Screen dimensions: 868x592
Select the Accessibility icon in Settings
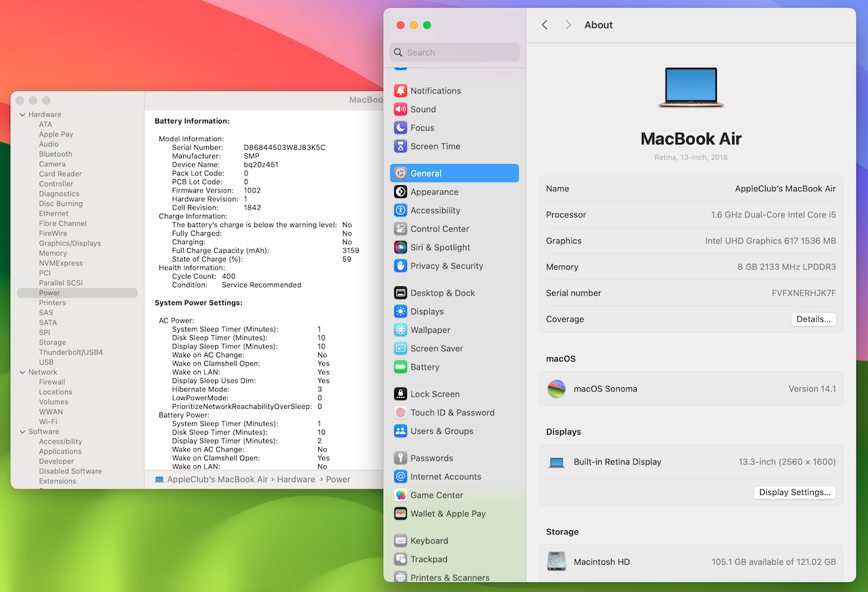coord(400,210)
